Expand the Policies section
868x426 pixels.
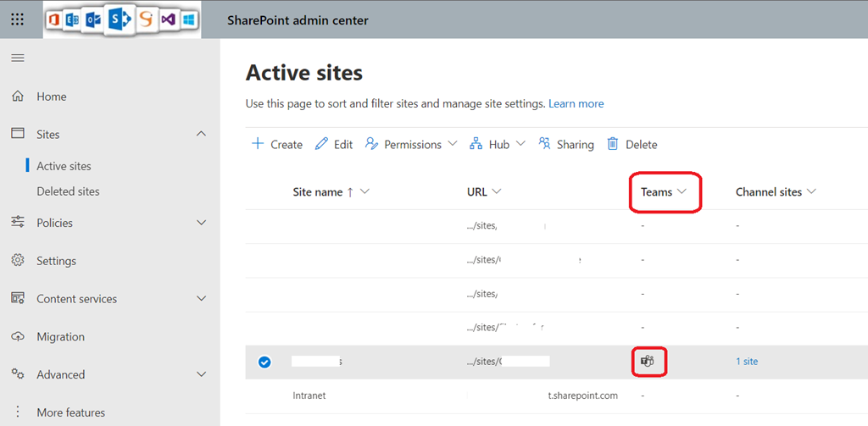click(x=201, y=223)
